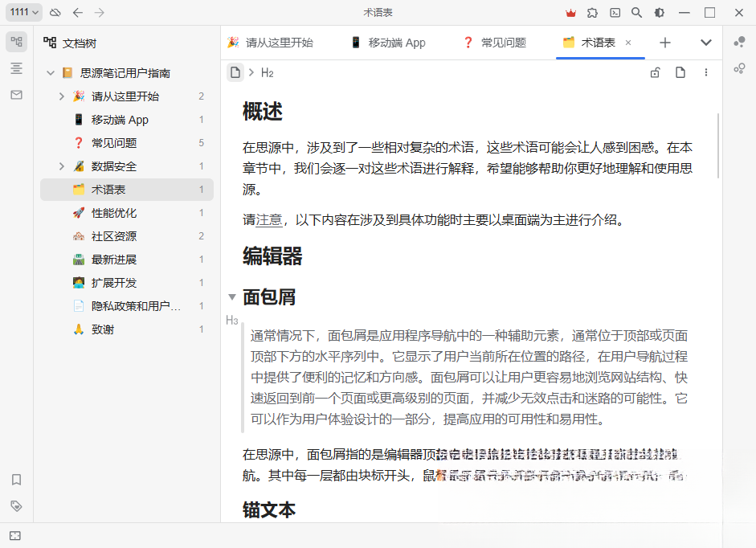The width and height of the screenshot is (756, 548).
Task: Click the 术语表 document emoji icon
Action: pyautogui.click(x=79, y=190)
